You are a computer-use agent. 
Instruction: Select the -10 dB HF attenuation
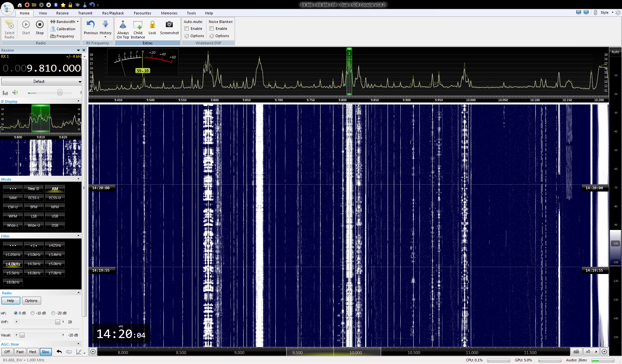tap(33, 313)
